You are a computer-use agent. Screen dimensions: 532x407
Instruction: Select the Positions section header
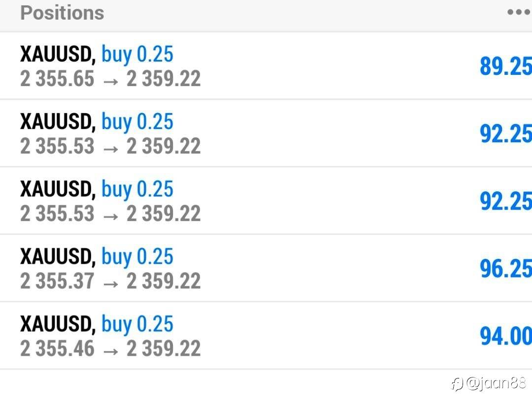pos(62,13)
